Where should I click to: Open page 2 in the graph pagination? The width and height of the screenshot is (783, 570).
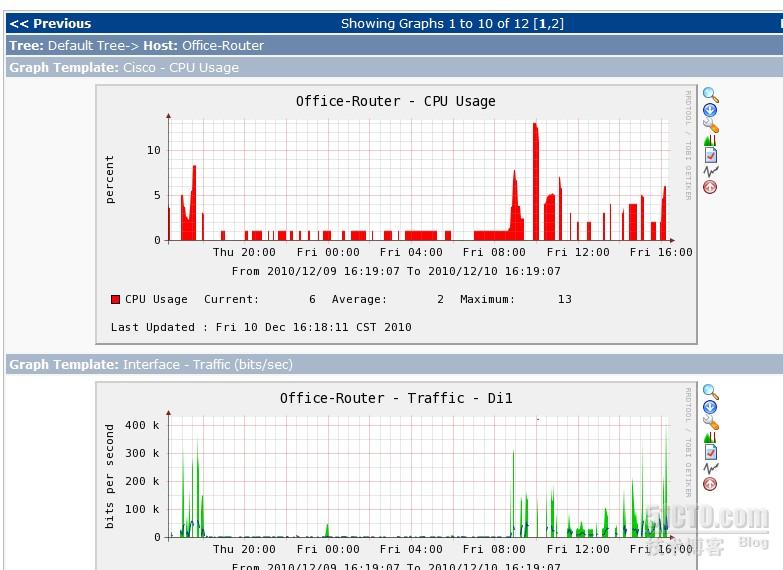(556, 23)
